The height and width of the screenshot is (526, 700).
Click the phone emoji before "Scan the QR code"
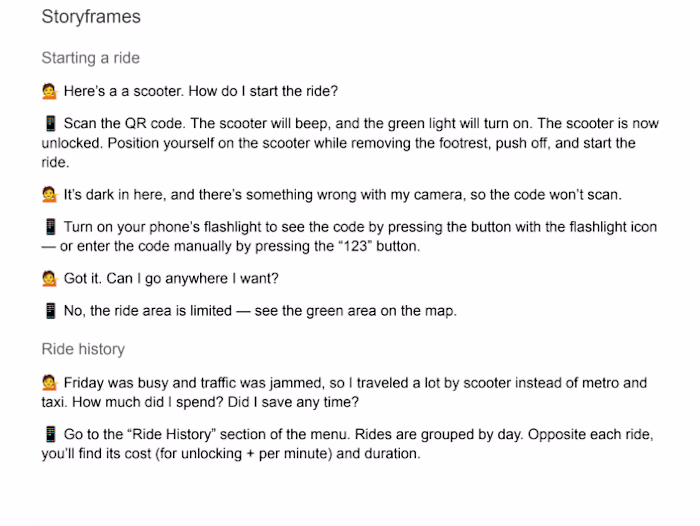pos(50,123)
